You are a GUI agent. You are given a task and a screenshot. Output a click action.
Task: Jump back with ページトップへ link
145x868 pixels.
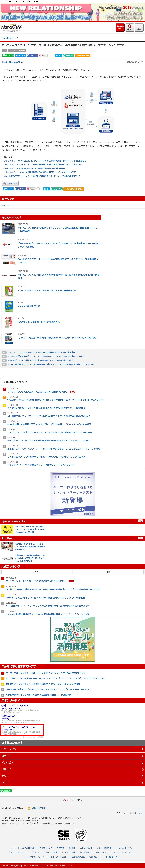(73, 800)
